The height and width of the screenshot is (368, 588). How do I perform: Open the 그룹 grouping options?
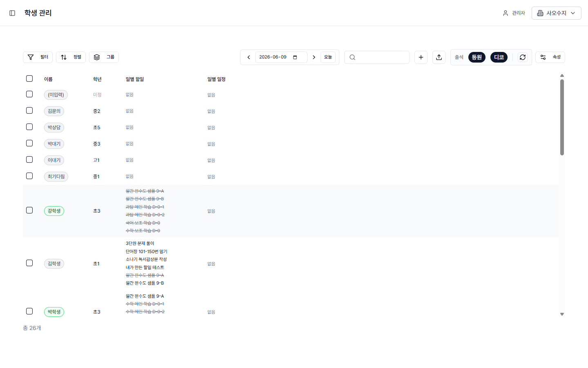click(104, 57)
